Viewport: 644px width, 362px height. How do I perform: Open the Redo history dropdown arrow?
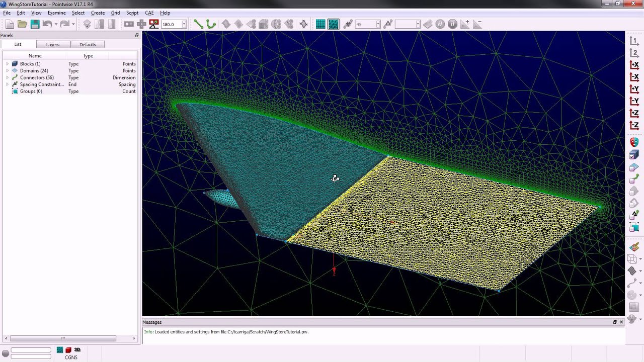point(73,24)
